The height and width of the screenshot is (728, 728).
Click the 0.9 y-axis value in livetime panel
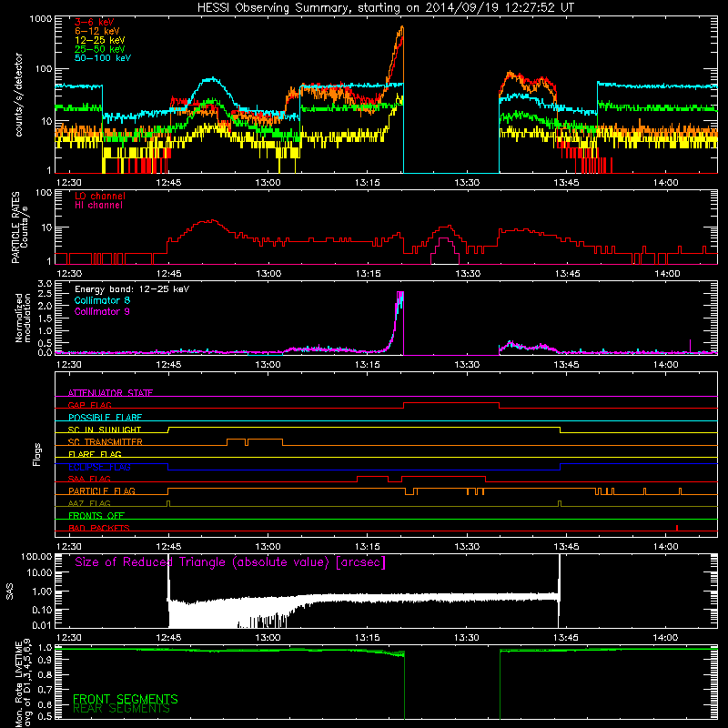point(45,661)
